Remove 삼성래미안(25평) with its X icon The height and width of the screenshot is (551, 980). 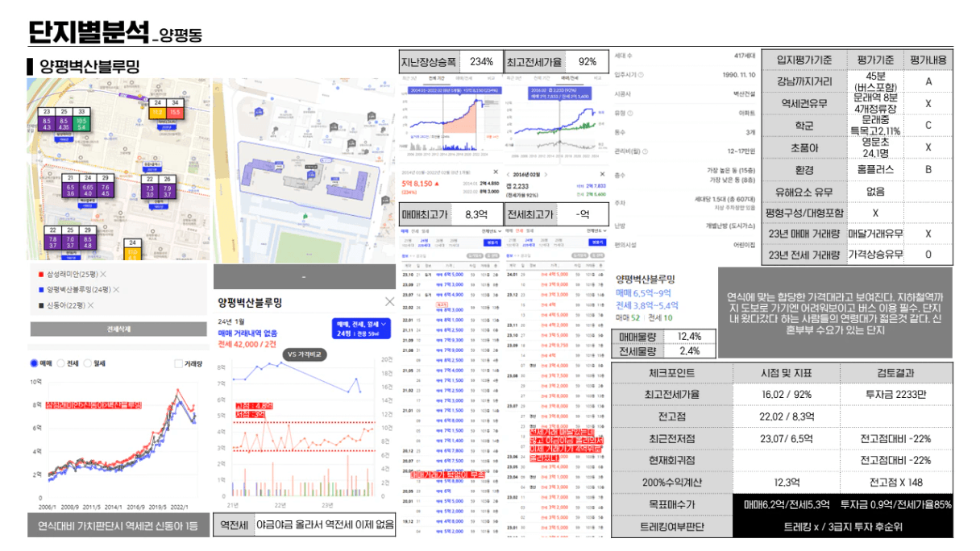pos(104,275)
